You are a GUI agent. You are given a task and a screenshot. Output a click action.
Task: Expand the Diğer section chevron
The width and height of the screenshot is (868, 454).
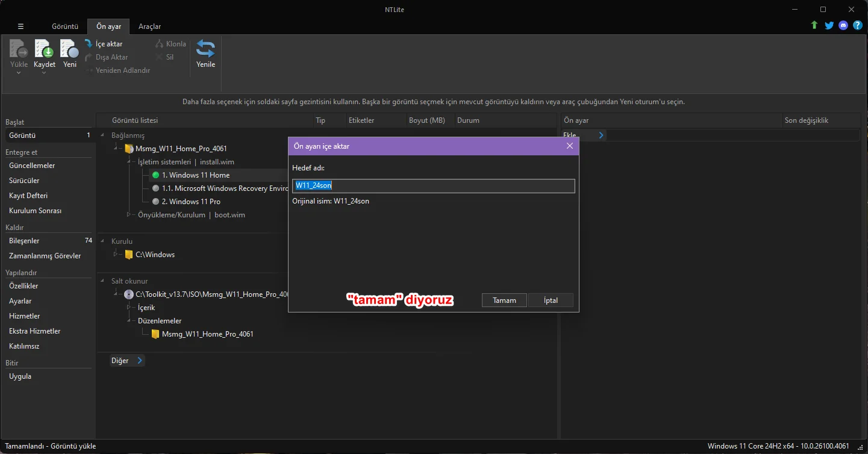[x=140, y=361]
